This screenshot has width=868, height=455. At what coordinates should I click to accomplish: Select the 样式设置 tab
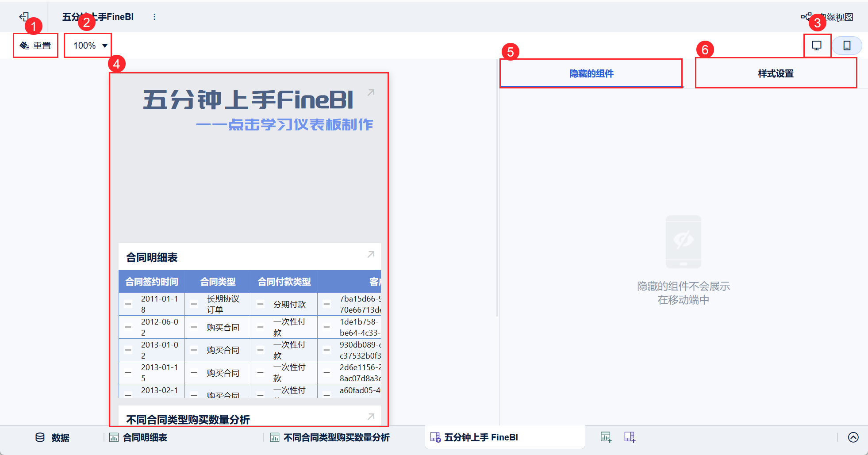coord(776,73)
